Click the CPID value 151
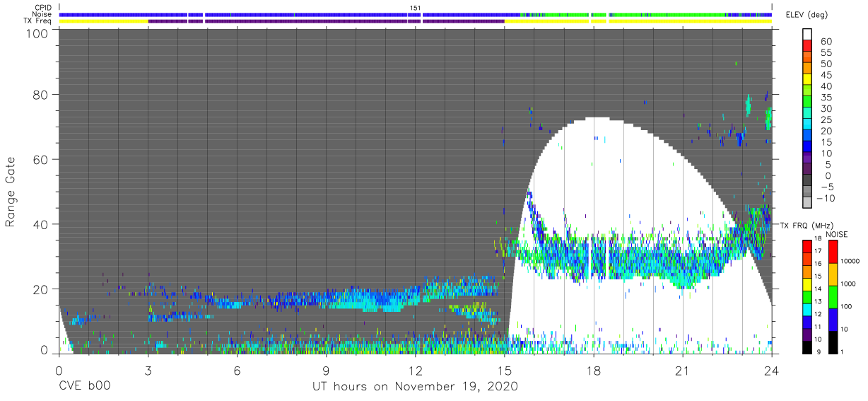 (x=416, y=8)
